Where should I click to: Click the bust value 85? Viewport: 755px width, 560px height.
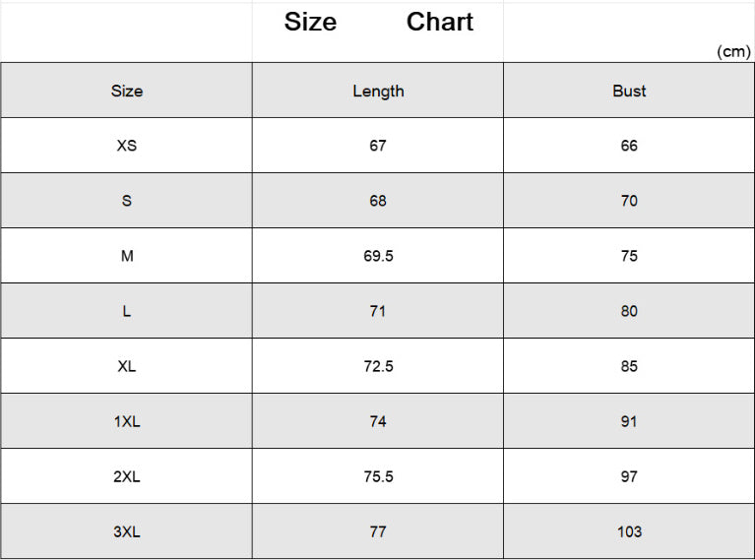629,366
